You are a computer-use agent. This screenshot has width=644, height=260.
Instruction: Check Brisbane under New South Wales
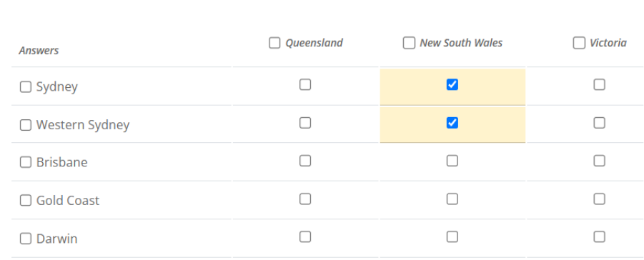(452, 161)
